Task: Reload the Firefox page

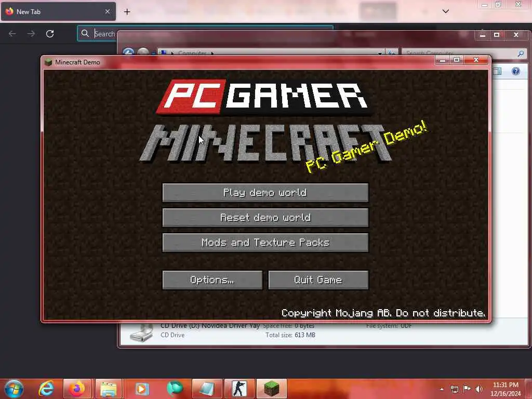Action: [x=50, y=34]
